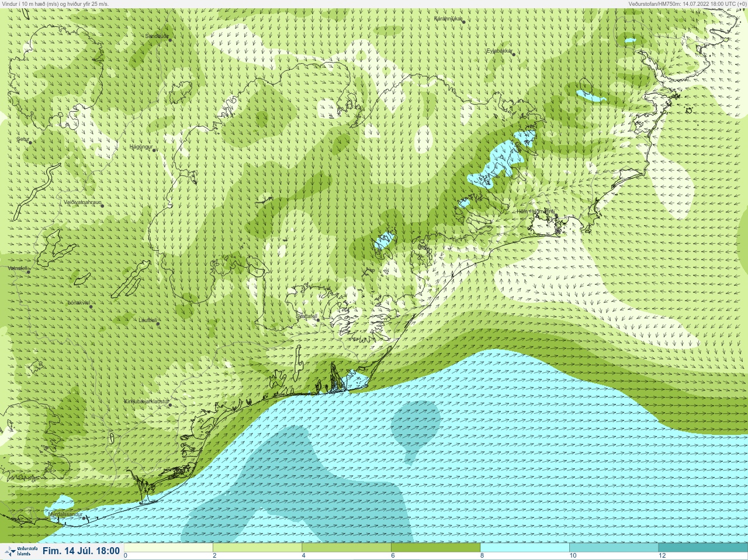Select the Eyjabakkar station label
The width and height of the screenshot is (748, 560).
(x=500, y=51)
